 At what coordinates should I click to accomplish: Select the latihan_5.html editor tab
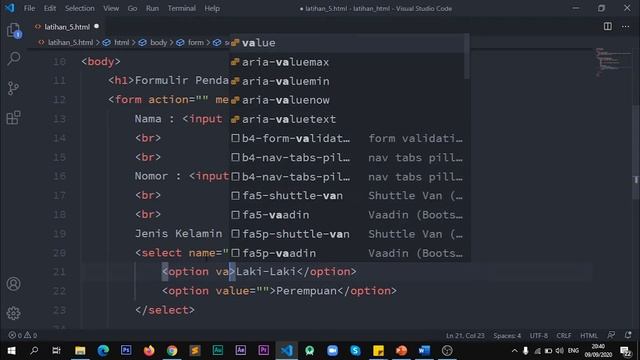click(x=67, y=27)
